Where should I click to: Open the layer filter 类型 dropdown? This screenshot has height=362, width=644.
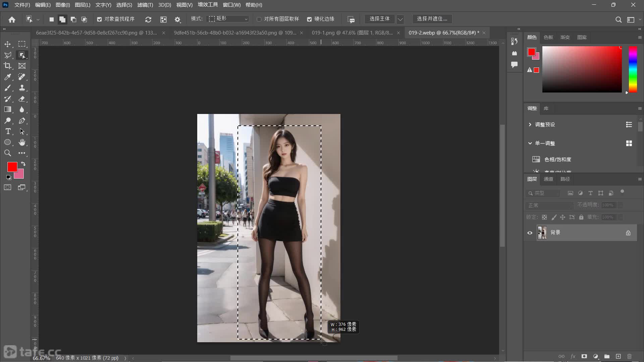pyautogui.click(x=543, y=193)
